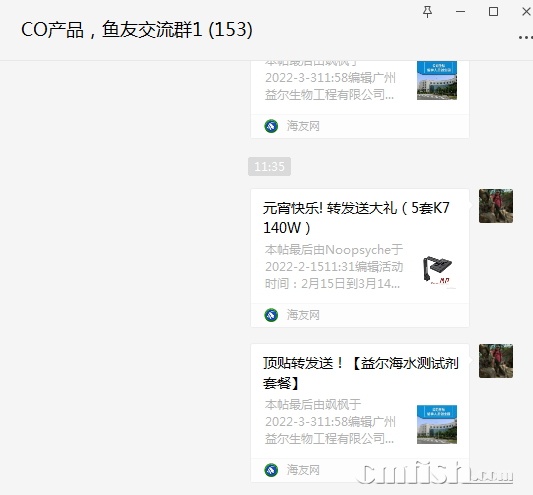
Task: Pin the chat window on top
Action: pos(427,12)
